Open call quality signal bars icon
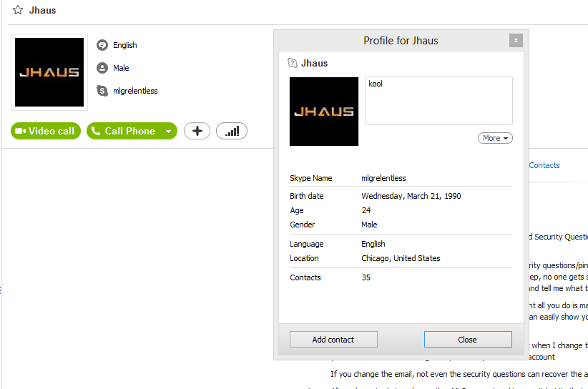Viewport: 588px width, 389px height. (232, 131)
